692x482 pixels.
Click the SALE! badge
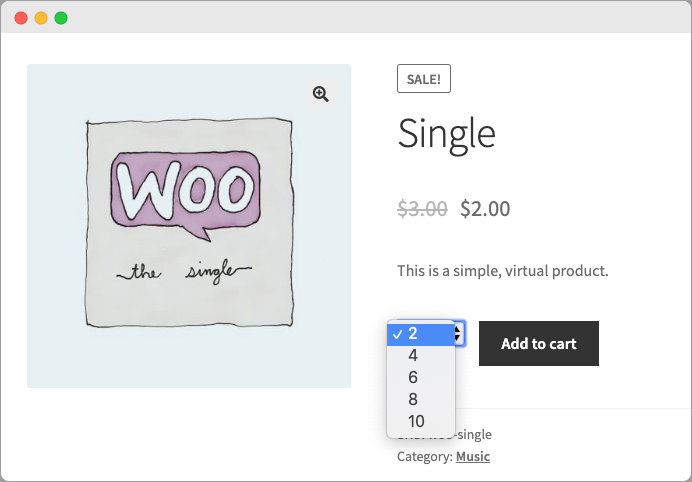click(x=424, y=79)
